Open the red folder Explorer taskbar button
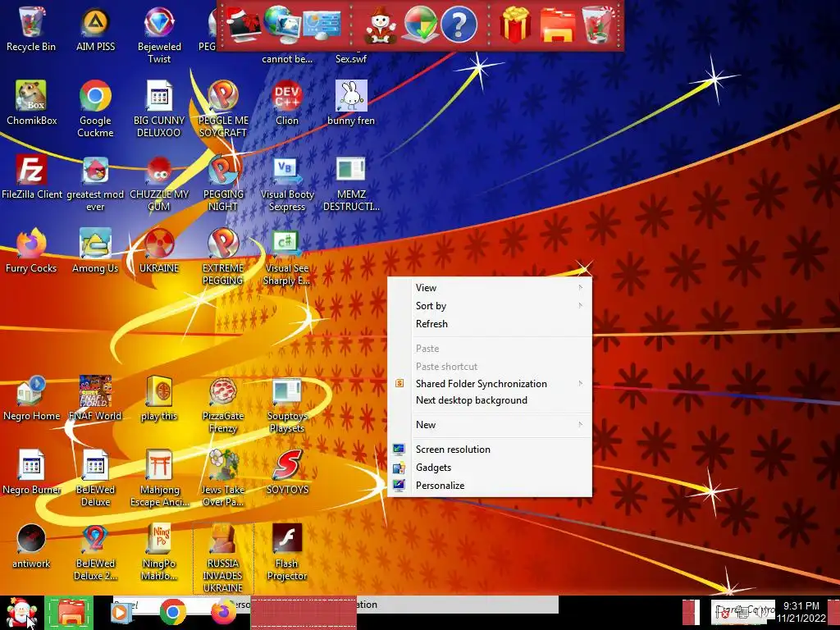This screenshot has width=840, height=630. coord(69,613)
